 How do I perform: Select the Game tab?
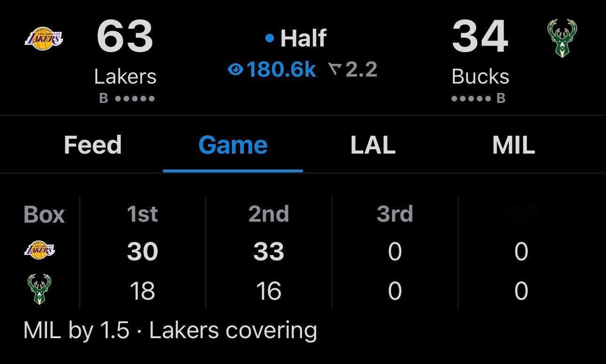tap(233, 145)
